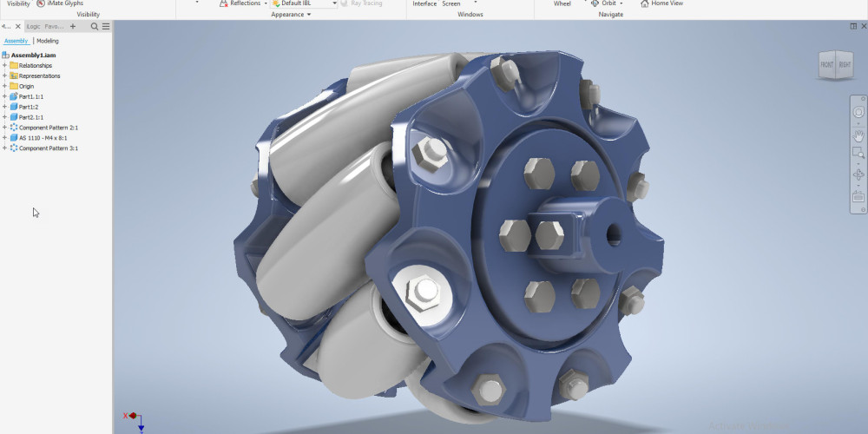The image size is (868, 434).
Task: Expand the Part1.1:1 node
Action: (x=4, y=96)
